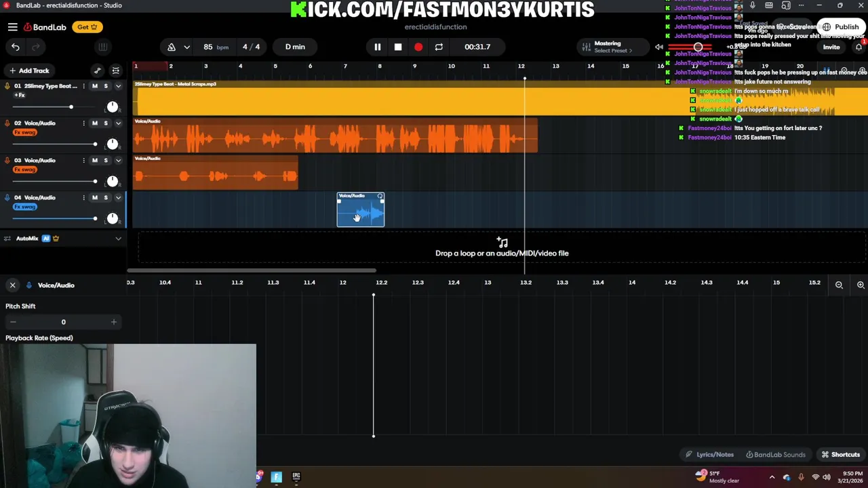Edit the 85 bpm tempo
The width and height of the screenshot is (868, 488).
216,47
